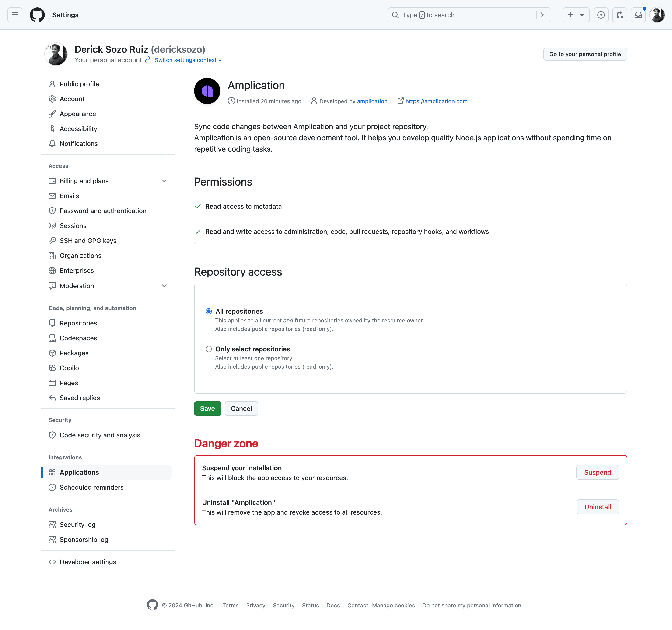Open Privacy link in footer
The height and width of the screenshot is (630, 672).
[255, 605]
